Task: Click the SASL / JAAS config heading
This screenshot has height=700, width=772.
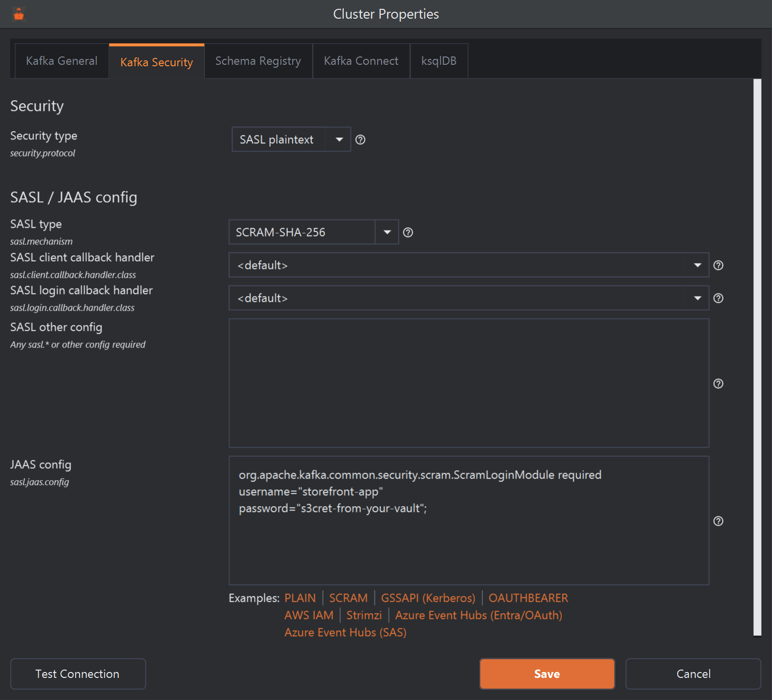Action: (74, 197)
